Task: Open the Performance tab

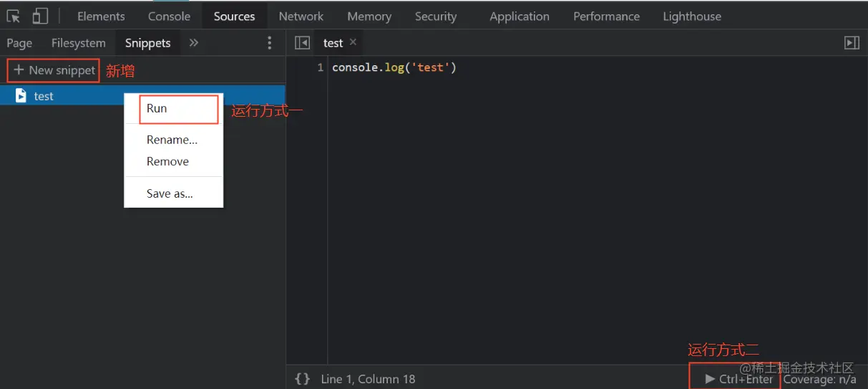Action: coord(606,16)
